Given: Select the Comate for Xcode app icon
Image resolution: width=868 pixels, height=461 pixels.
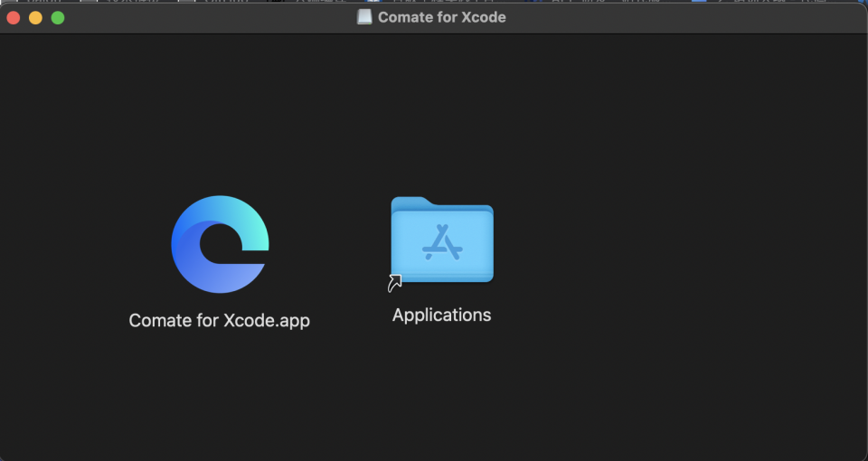Looking at the screenshot, I should click(x=221, y=244).
